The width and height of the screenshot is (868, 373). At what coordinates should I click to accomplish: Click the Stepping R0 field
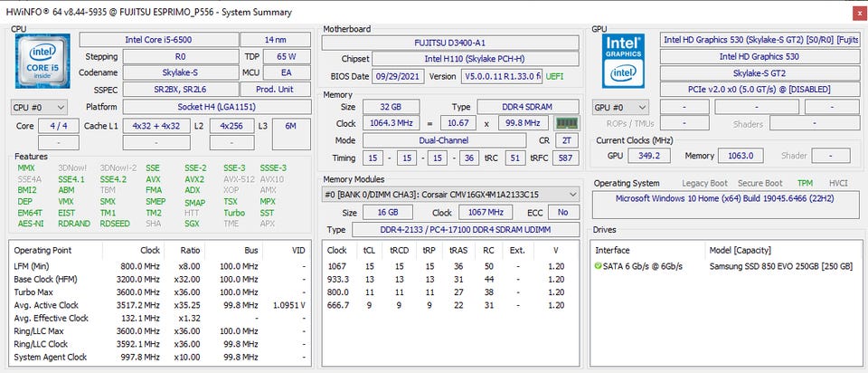point(181,56)
